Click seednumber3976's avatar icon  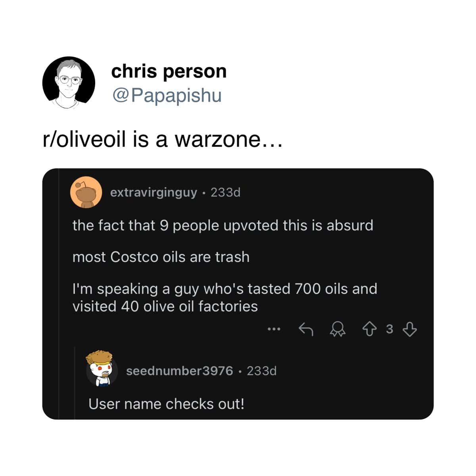pyautogui.click(x=102, y=369)
